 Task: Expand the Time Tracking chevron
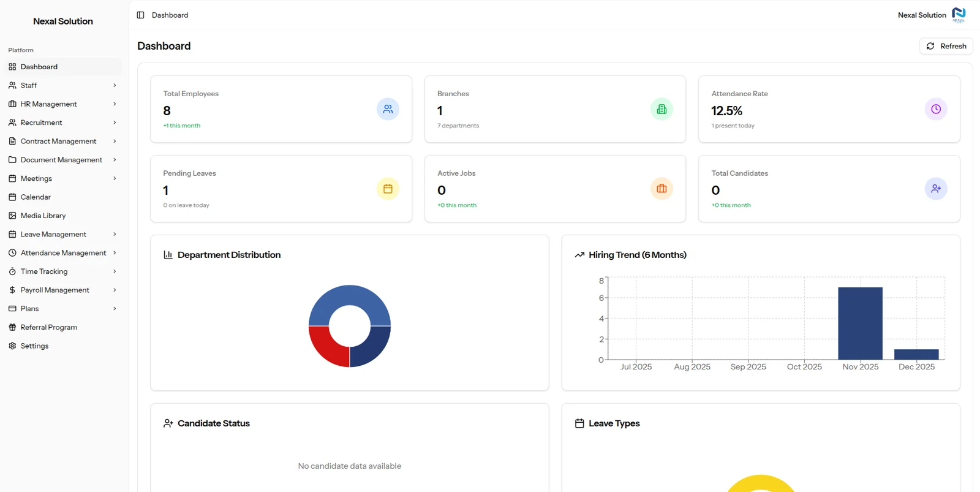[x=115, y=271]
